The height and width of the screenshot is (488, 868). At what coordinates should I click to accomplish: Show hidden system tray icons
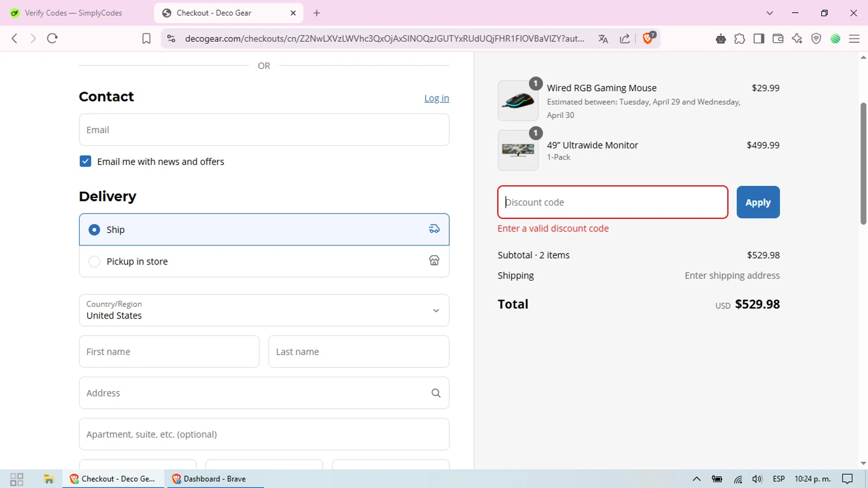click(x=697, y=479)
